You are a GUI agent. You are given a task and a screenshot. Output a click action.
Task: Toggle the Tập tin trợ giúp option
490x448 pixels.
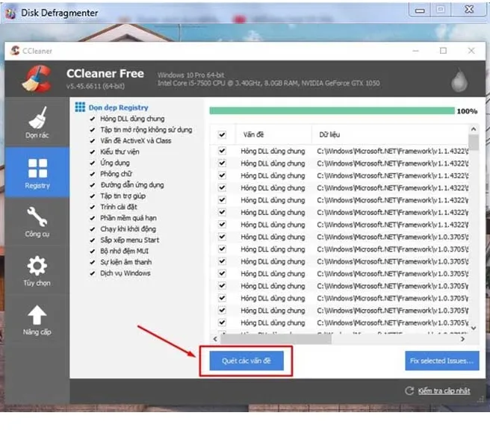92,196
